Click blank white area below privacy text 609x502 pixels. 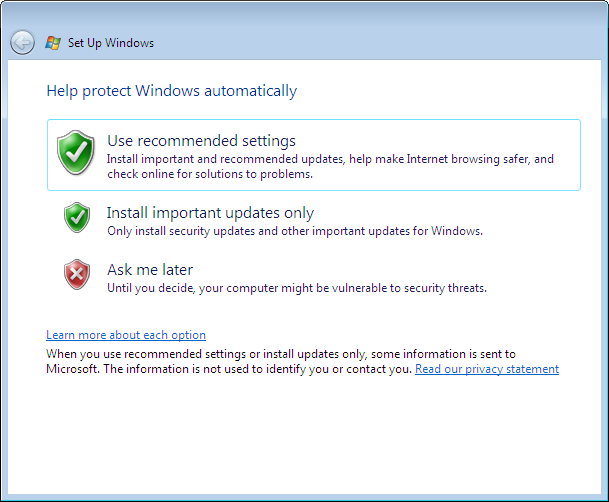click(x=304, y=435)
